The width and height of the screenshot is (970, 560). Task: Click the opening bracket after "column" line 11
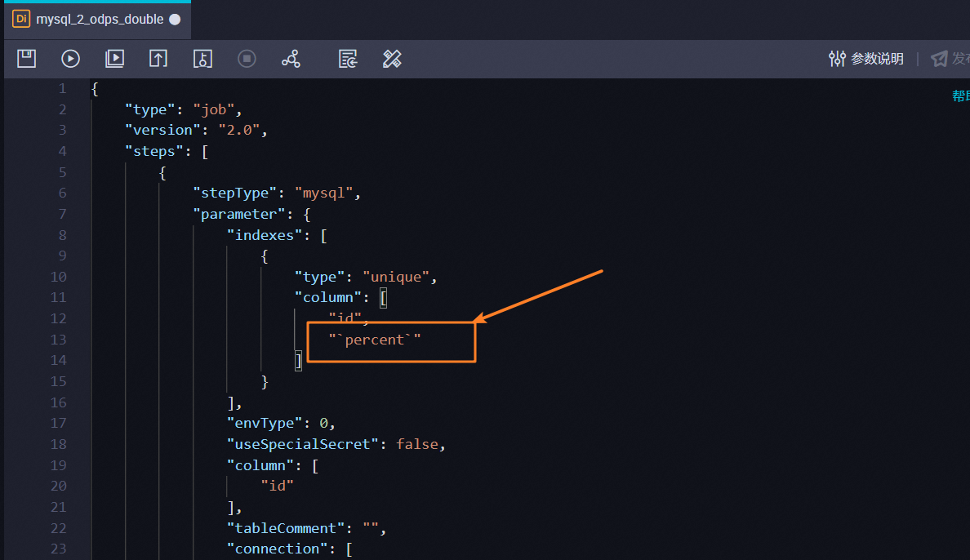point(384,298)
